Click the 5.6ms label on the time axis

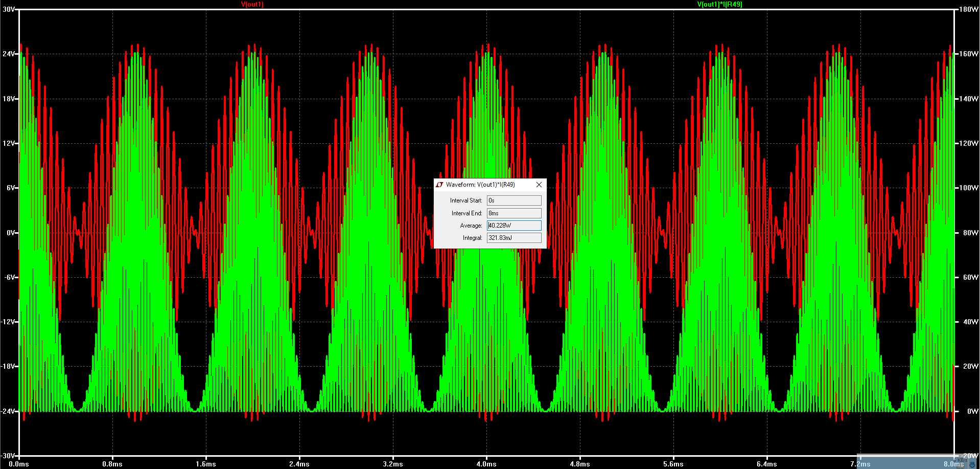673,464
